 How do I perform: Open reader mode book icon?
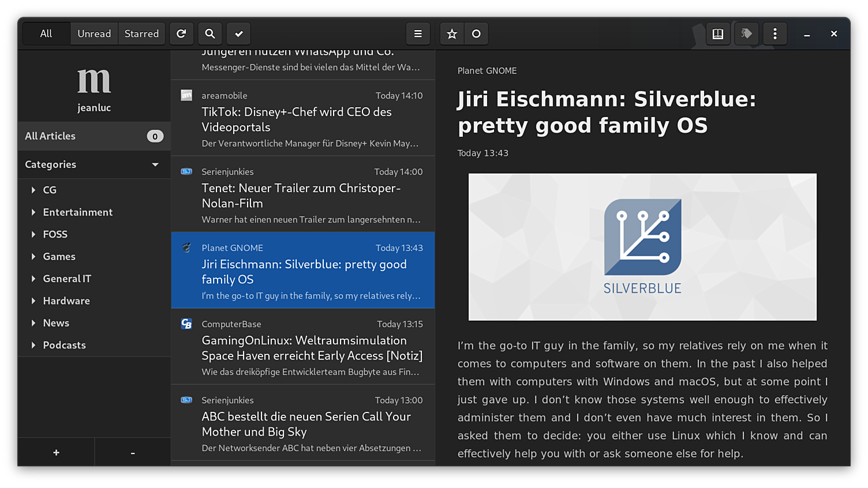pos(717,34)
